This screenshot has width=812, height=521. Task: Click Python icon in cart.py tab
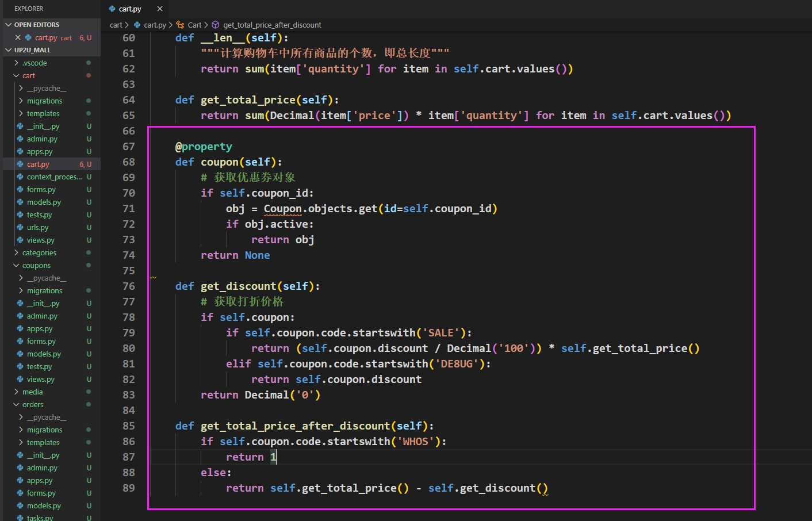pos(112,9)
